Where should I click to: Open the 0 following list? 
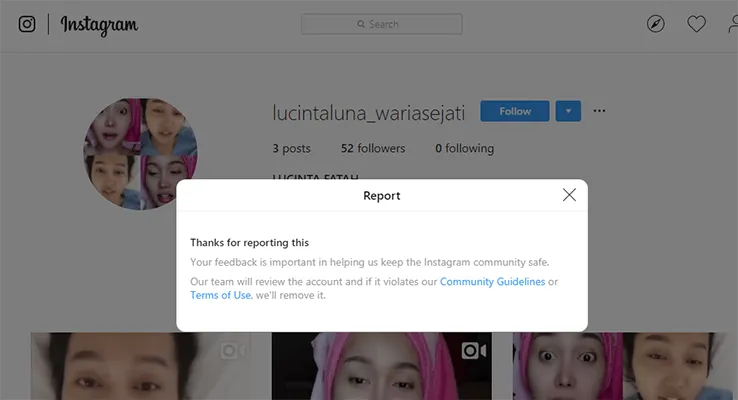[x=464, y=148]
